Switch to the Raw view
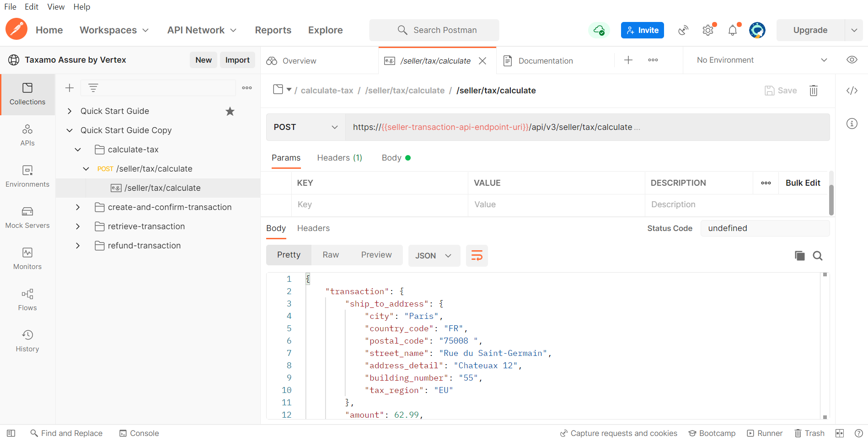The height and width of the screenshot is (441, 868). point(331,255)
